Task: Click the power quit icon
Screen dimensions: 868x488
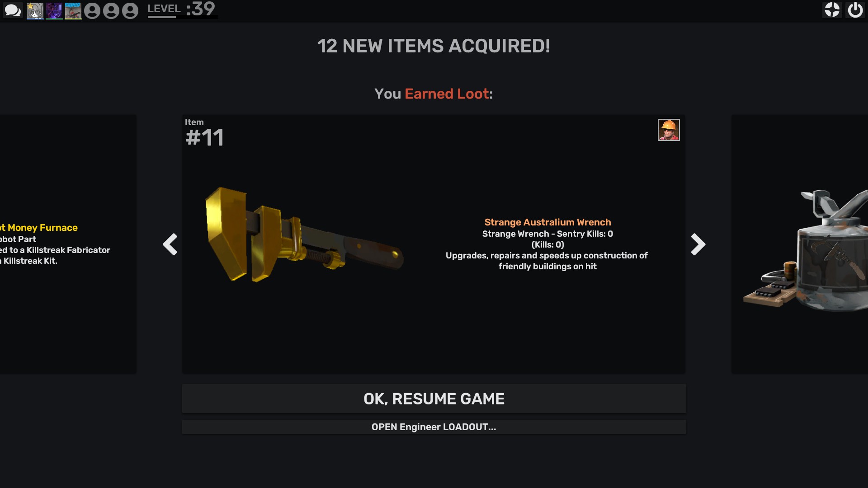Action: point(855,10)
